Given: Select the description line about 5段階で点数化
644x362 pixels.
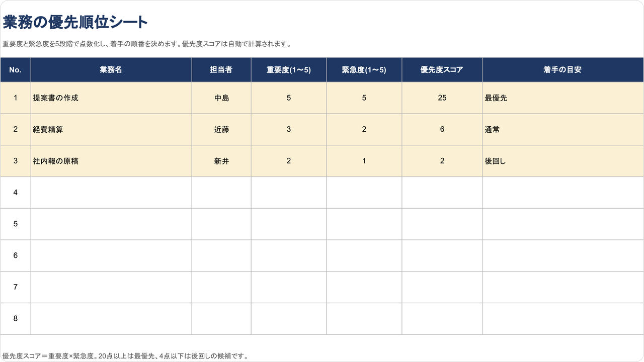Looking at the screenshot, I should [147, 44].
